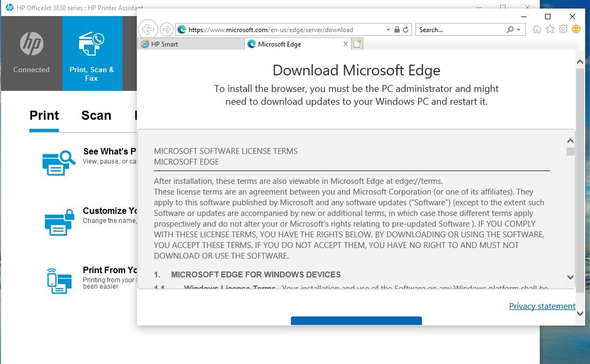Screen dimensions: 590x364
Task: Open the Home page icon
Action: coord(537,29)
